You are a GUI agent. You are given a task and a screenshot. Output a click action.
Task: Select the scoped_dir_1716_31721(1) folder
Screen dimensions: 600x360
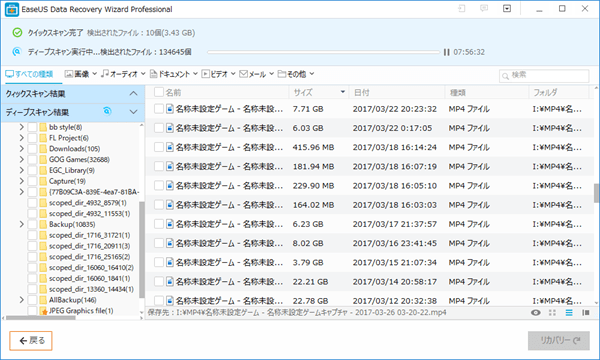pos(90,235)
